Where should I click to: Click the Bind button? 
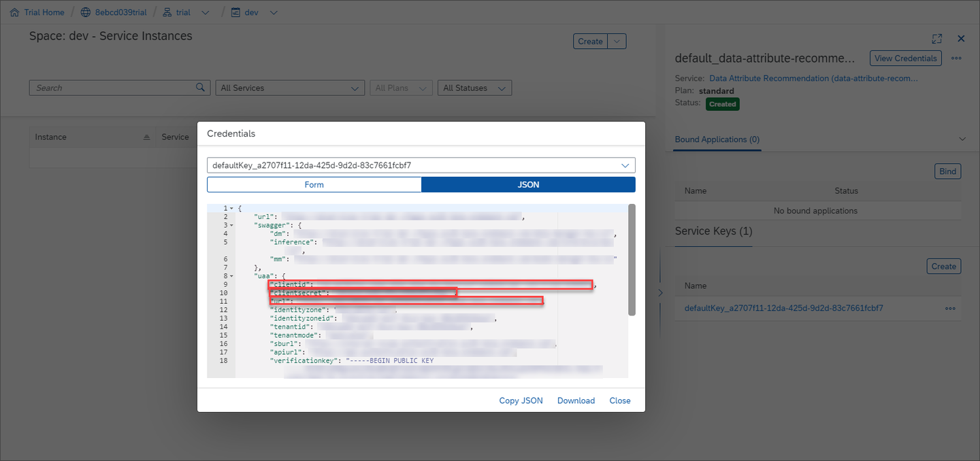click(948, 171)
